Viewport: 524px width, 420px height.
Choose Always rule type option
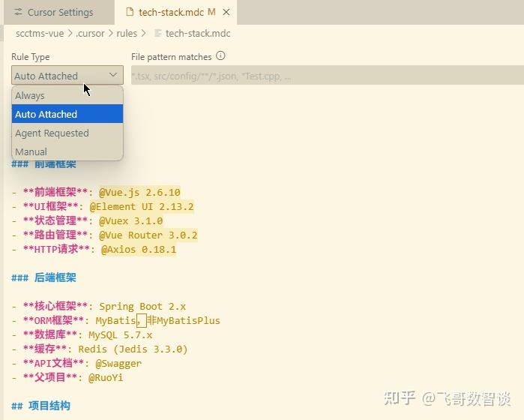67,95
